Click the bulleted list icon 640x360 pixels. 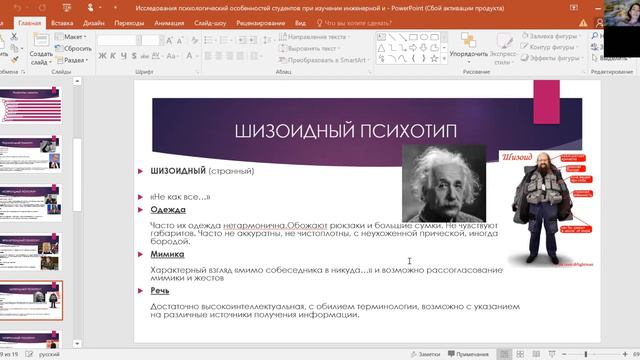tap(209, 40)
